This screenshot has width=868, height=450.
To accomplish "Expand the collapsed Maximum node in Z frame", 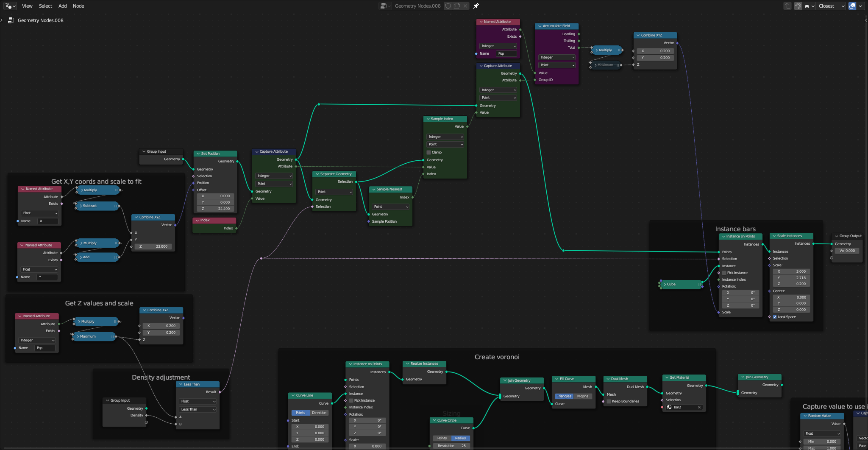I will click(78, 336).
